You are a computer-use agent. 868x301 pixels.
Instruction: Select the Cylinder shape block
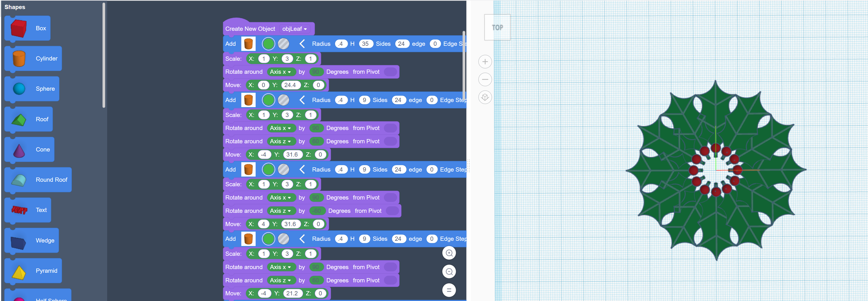tap(33, 59)
